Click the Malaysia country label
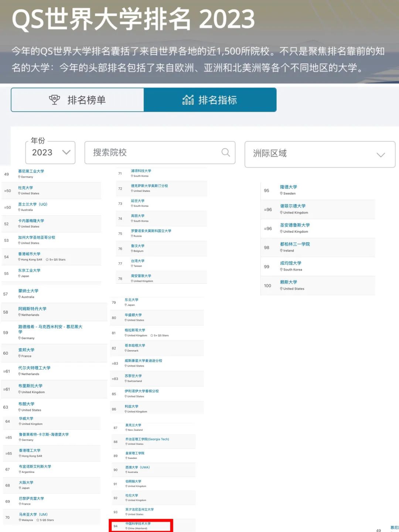This screenshot has height=532, width=399. pyautogui.click(x=27, y=520)
